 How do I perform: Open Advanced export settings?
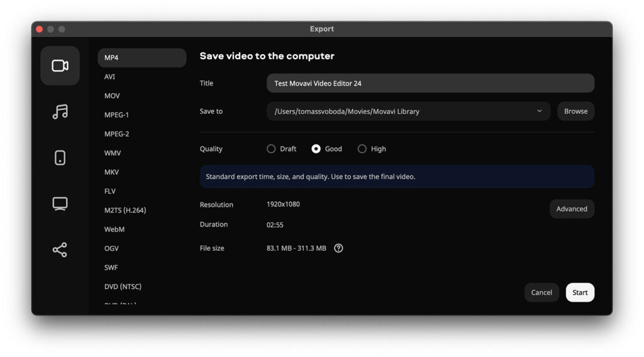(572, 209)
